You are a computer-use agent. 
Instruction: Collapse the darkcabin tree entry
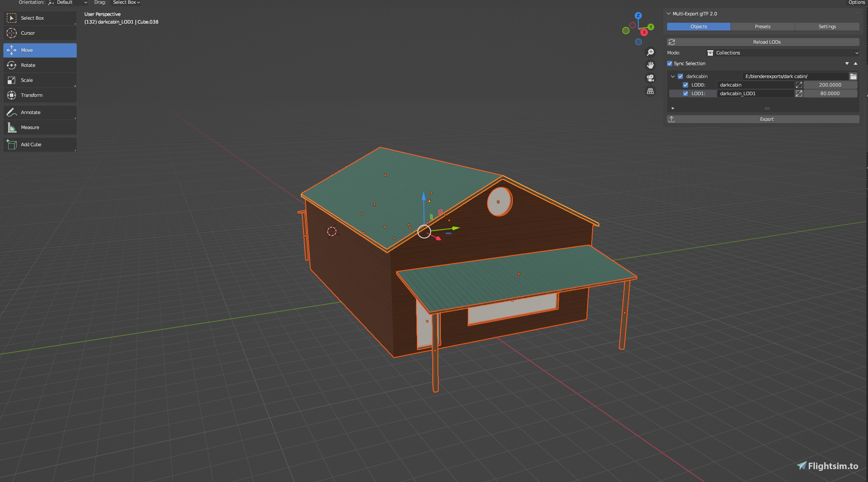(x=673, y=76)
